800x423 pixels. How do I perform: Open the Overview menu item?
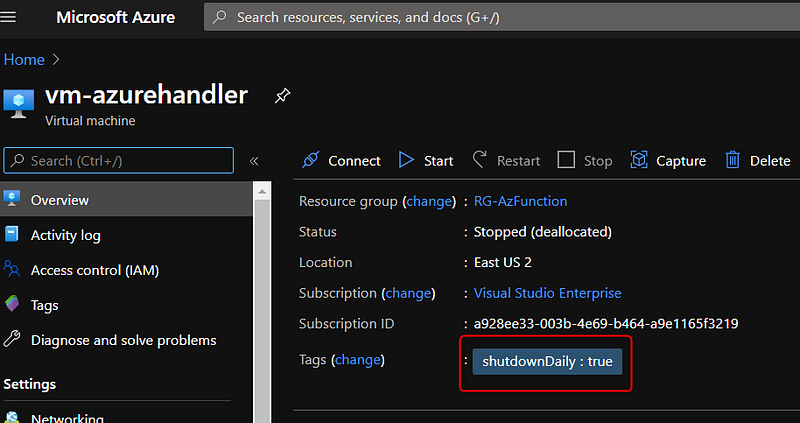(x=126, y=200)
